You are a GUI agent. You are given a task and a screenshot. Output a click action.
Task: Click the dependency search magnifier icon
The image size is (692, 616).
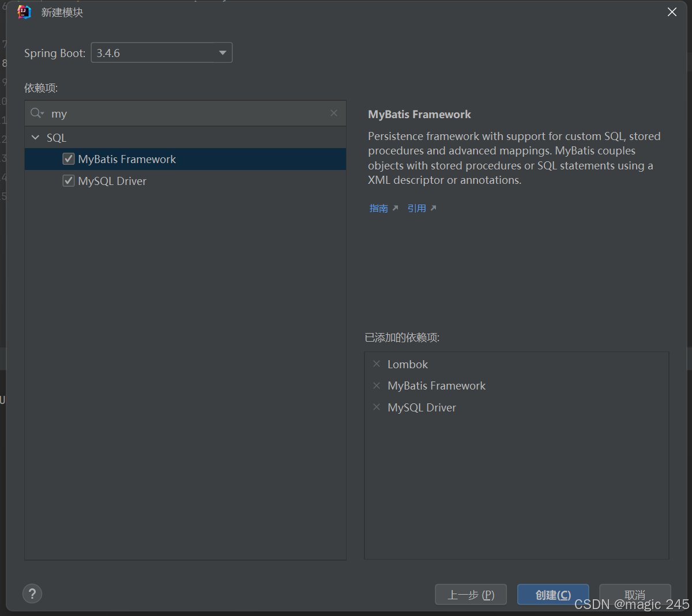click(37, 113)
